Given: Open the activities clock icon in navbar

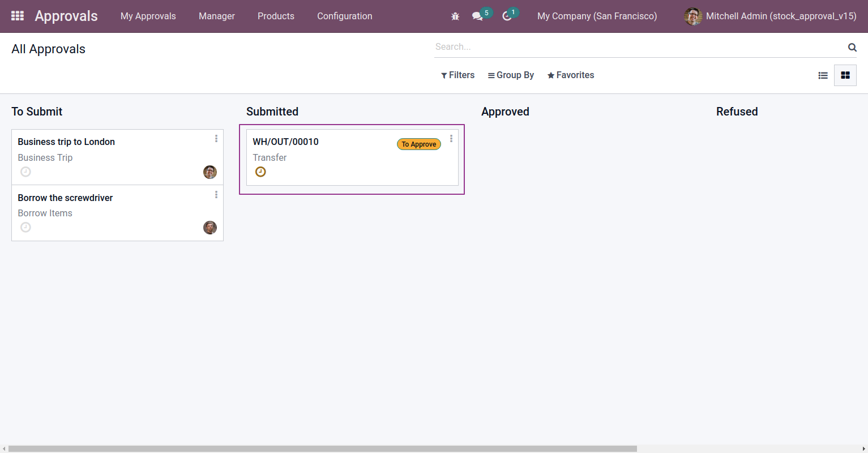Looking at the screenshot, I should tap(507, 16).
